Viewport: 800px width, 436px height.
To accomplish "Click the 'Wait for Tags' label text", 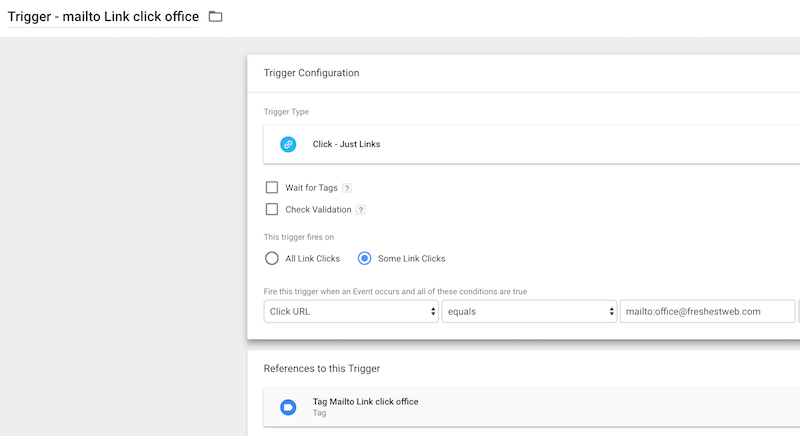I will (x=312, y=188).
